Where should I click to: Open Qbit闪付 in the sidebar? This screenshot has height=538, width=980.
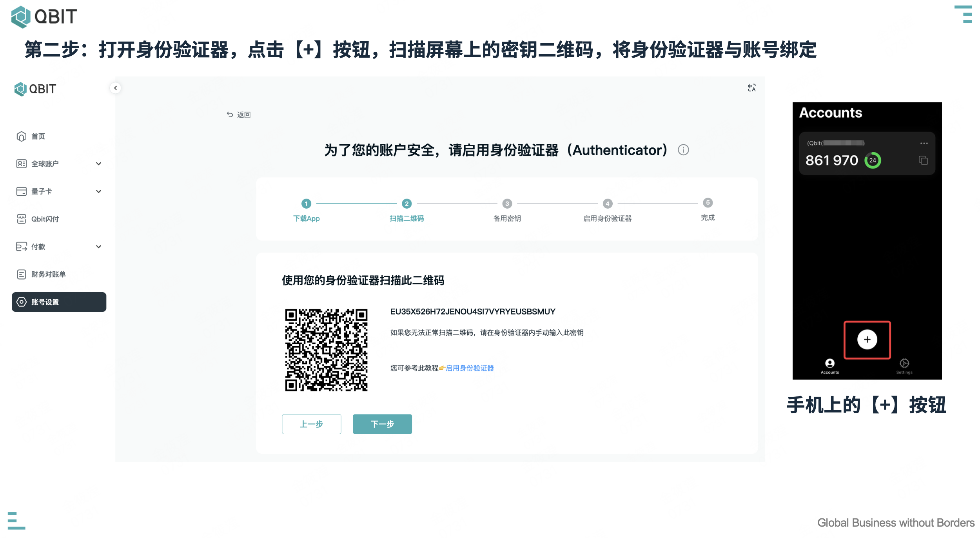(x=59, y=219)
